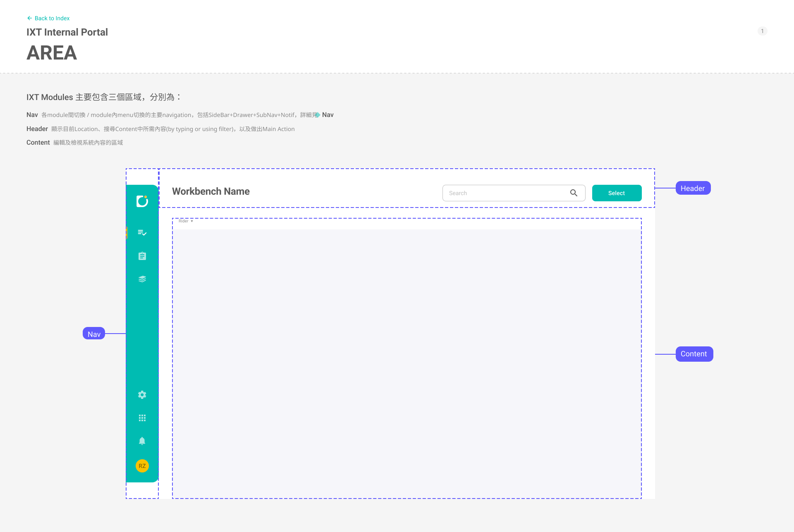794x532 pixels.
Task: Click the Header annotation label
Action: pyautogui.click(x=693, y=188)
